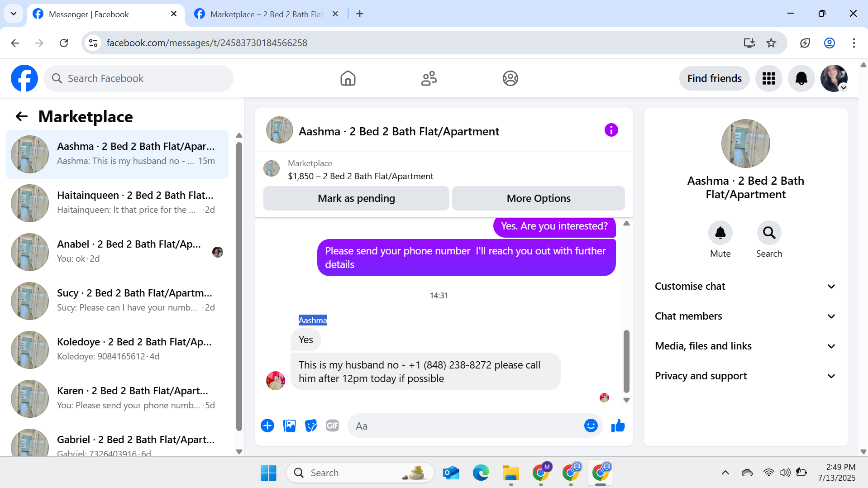868x488 pixels.
Task: Mute this Aashma conversation
Action: [720, 233]
